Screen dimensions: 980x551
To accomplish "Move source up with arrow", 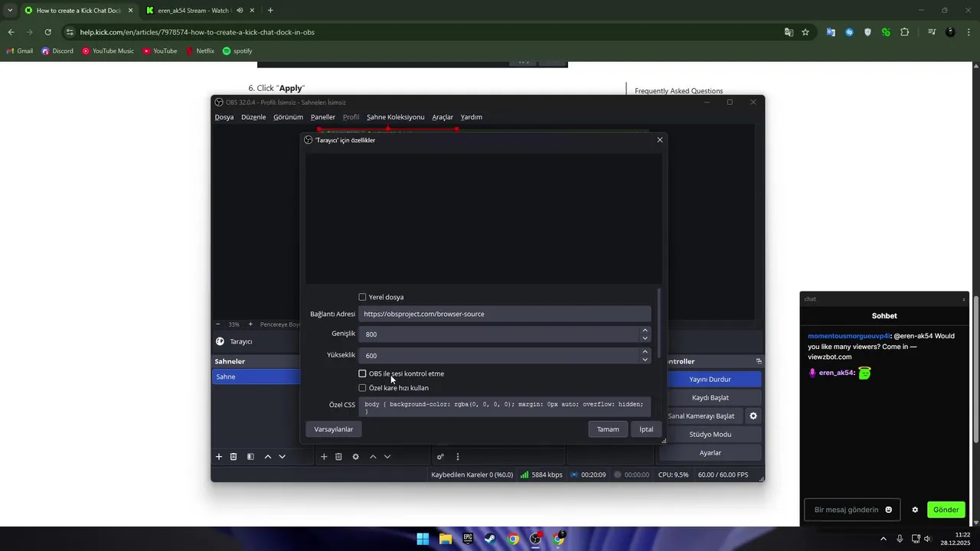I will [373, 457].
